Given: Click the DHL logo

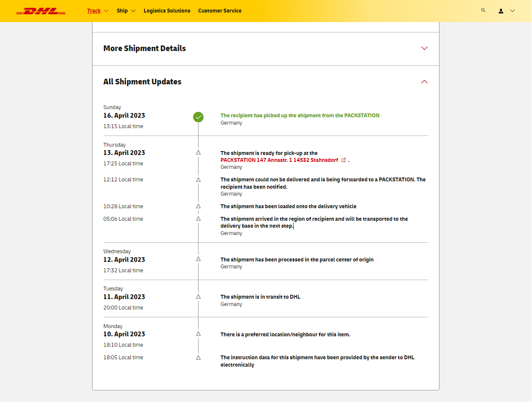Looking at the screenshot, I should tap(41, 11).
